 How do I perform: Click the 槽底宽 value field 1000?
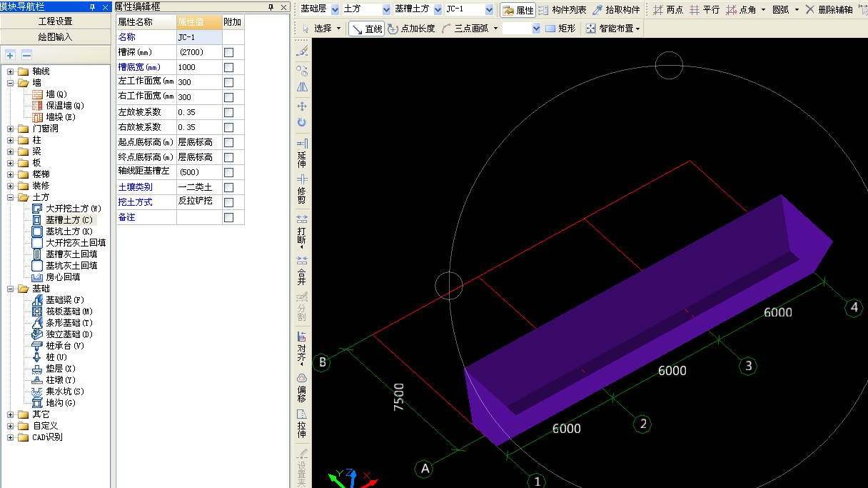pos(199,67)
